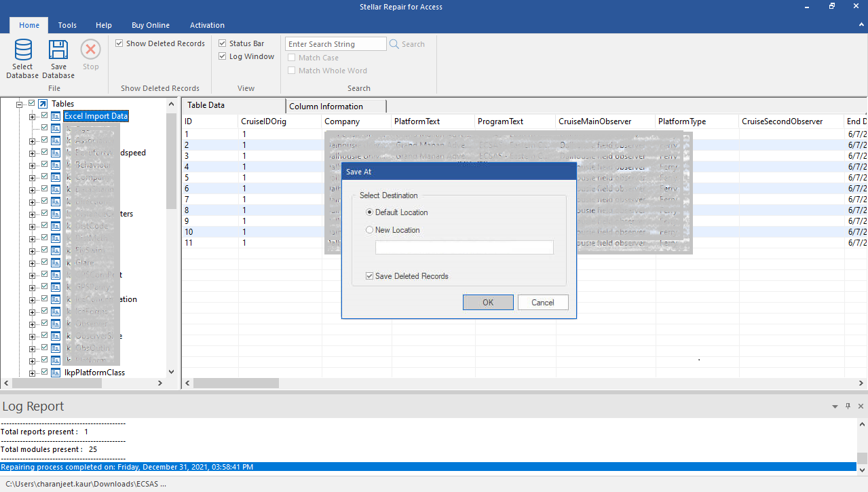Screen dimensions: 868x492
Task: Click the New Location path field
Action: [464, 247]
